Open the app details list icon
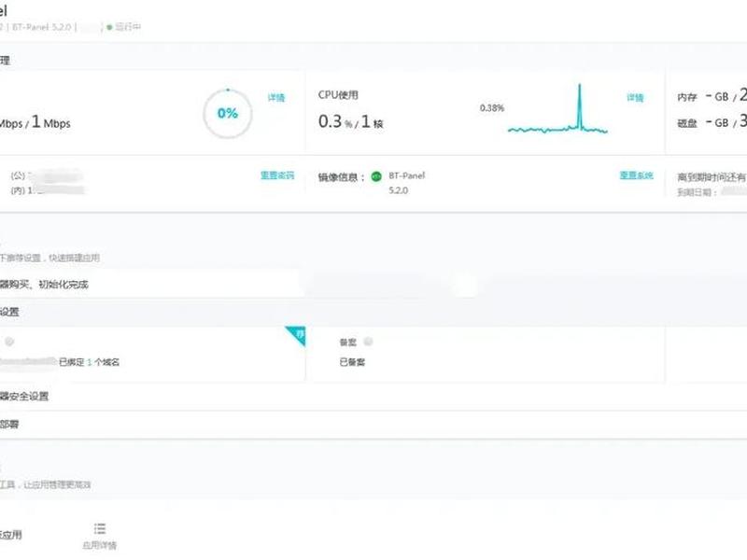747x560 pixels. click(100, 528)
